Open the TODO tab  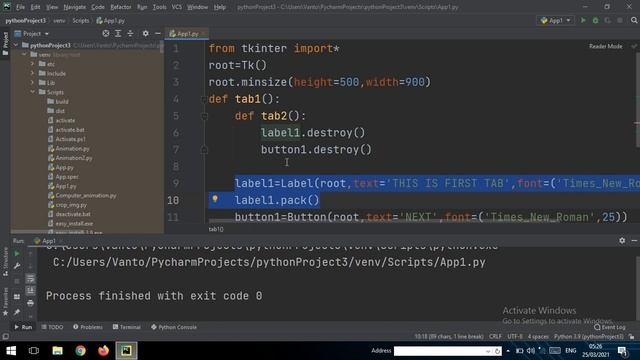[x=52, y=327]
